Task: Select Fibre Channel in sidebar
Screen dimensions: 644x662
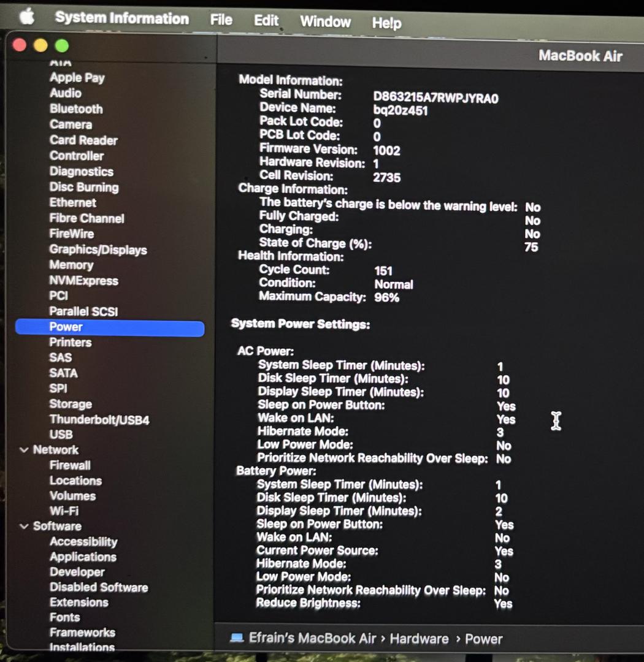Action: pos(86,218)
